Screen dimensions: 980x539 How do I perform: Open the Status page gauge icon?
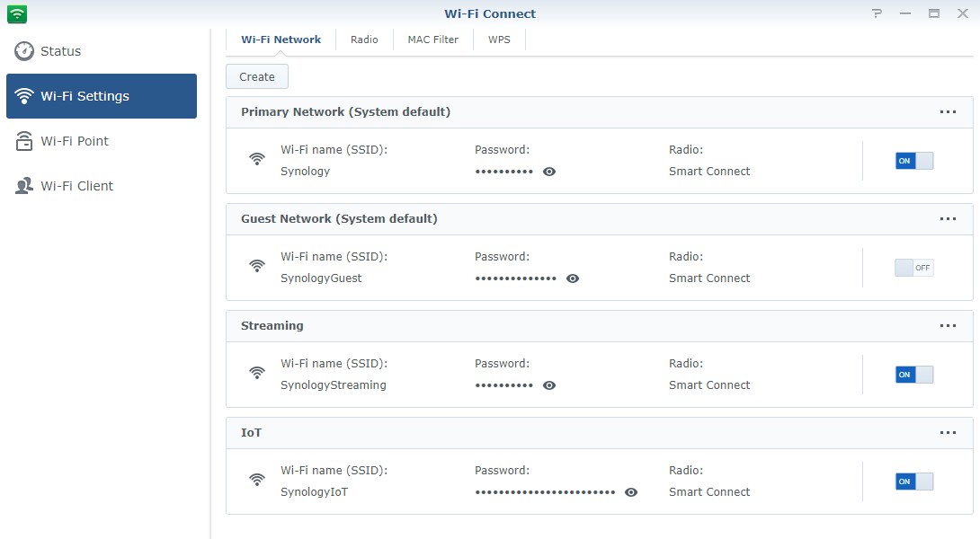[x=24, y=51]
